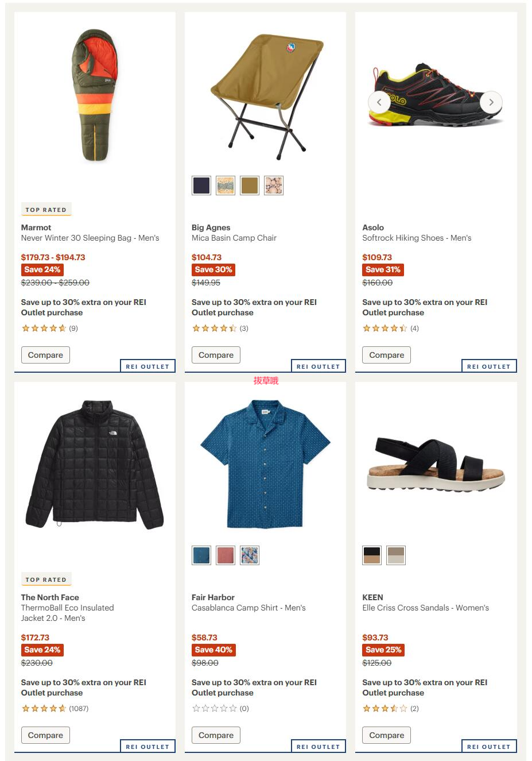Select pink swatch for Casablanca Camp Shirt

[x=226, y=555]
